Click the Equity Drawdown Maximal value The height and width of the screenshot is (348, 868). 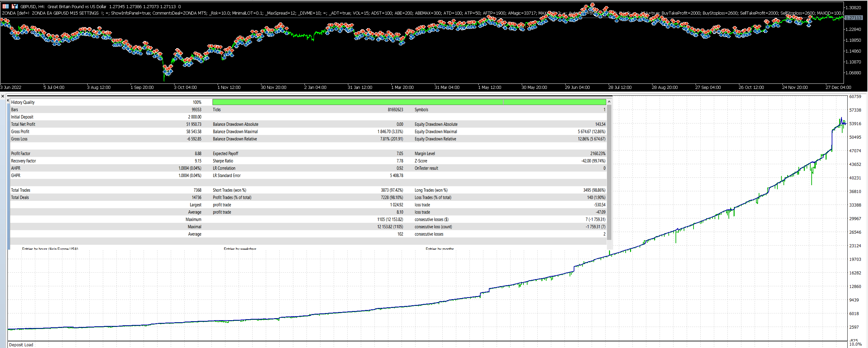pyautogui.click(x=591, y=132)
